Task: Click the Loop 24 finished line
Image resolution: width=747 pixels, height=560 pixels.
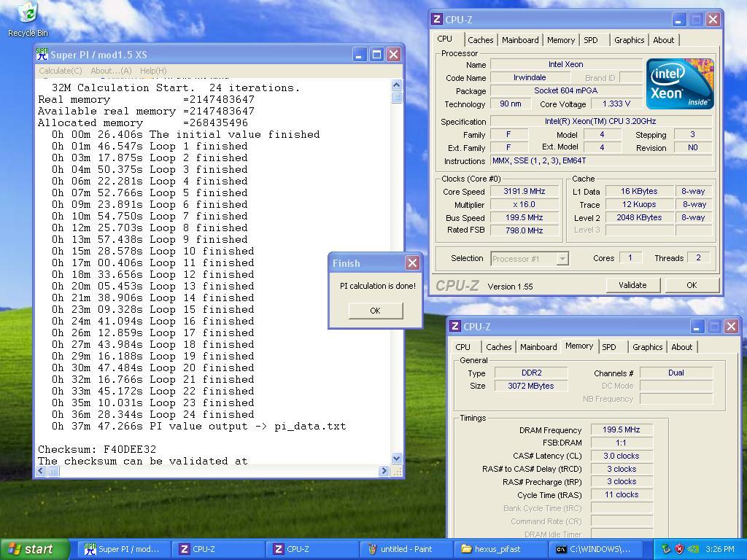Action: pos(153,414)
